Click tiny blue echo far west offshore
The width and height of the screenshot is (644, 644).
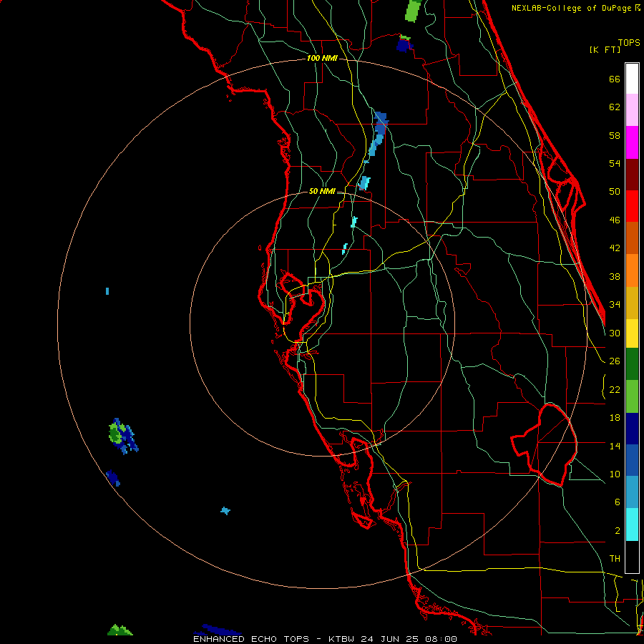107,291
